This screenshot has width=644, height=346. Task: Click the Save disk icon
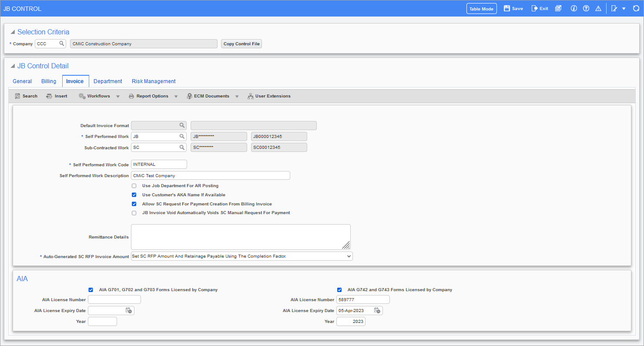[x=506, y=8]
